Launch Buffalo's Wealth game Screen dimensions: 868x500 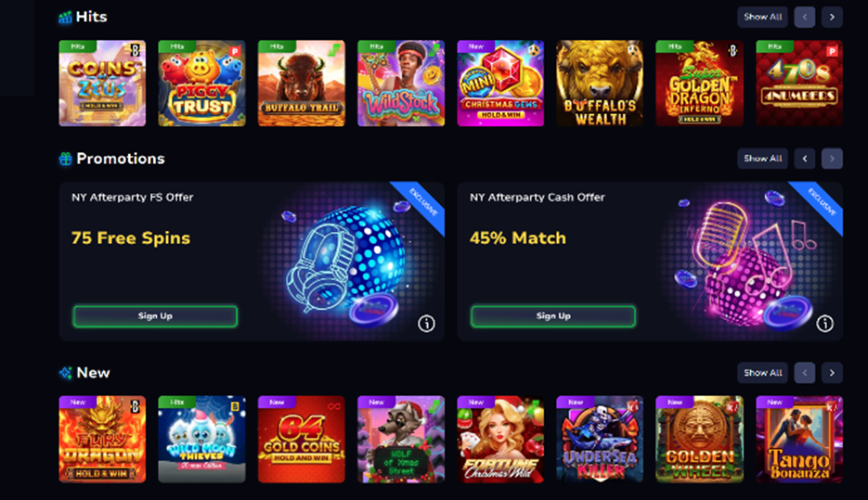point(600,83)
